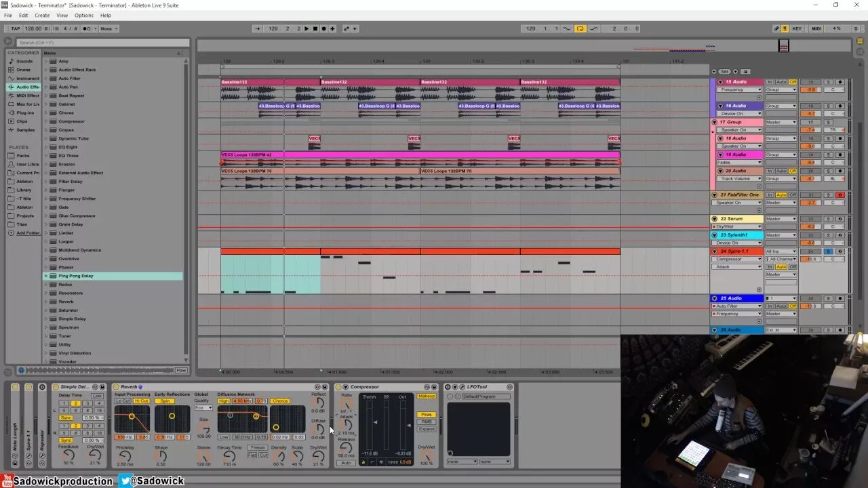868x488 pixels.
Task: Toggle the Makeup button on the Compressor
Action: click(x=427, y=396)
